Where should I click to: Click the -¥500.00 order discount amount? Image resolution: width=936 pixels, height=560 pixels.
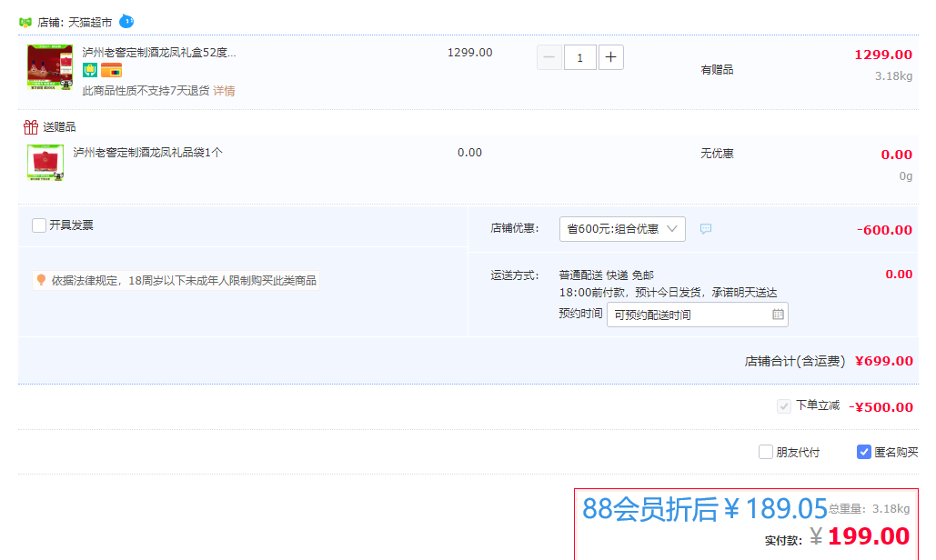(x=881, y=406)
